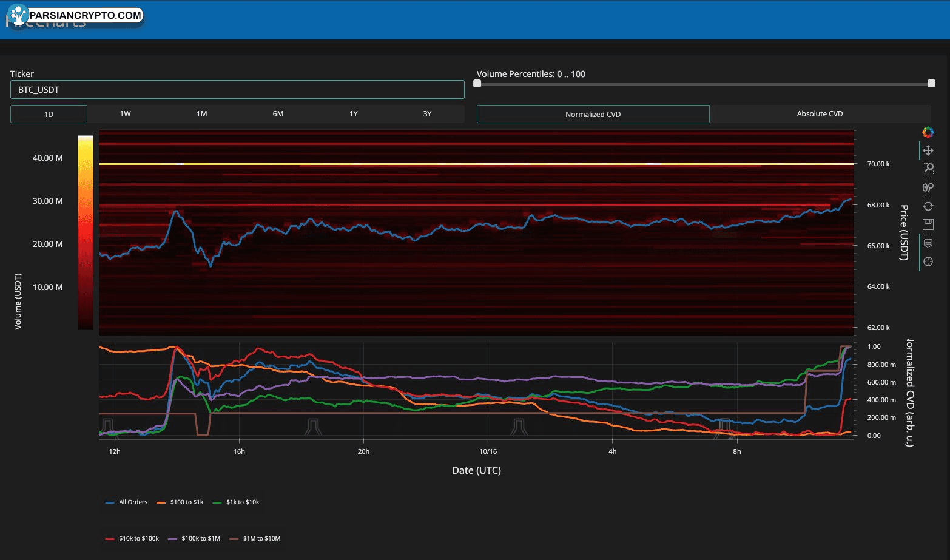Save the chart as image
Screen dimensions: 950x560
pos(928,224)
